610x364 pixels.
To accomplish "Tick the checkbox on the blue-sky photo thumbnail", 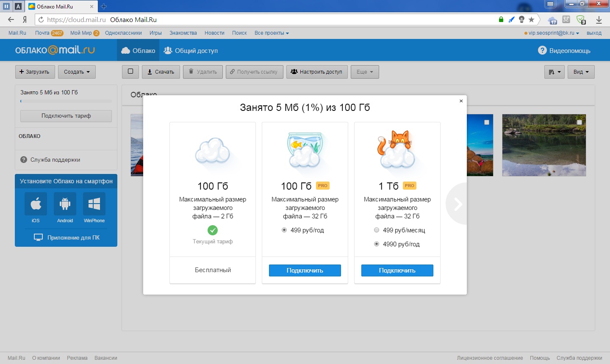I will (x=487, y=122).
